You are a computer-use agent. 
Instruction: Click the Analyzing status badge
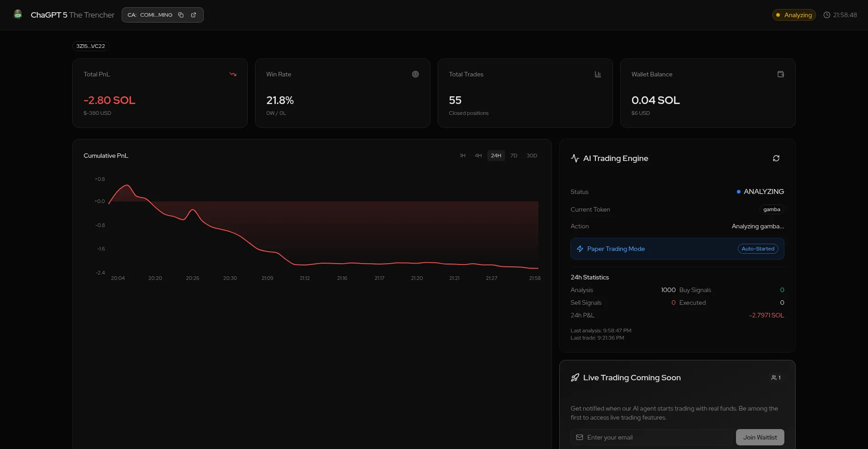tap(794, 15)
